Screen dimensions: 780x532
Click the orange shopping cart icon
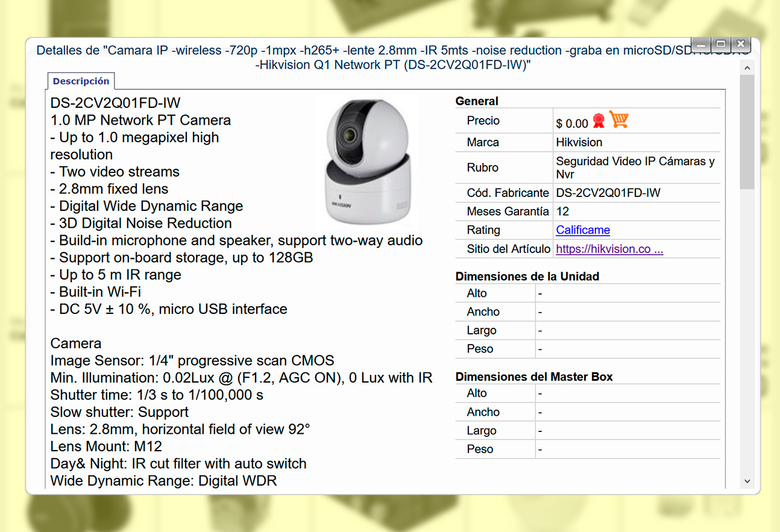pyautogui.click(x=618, y=119)
